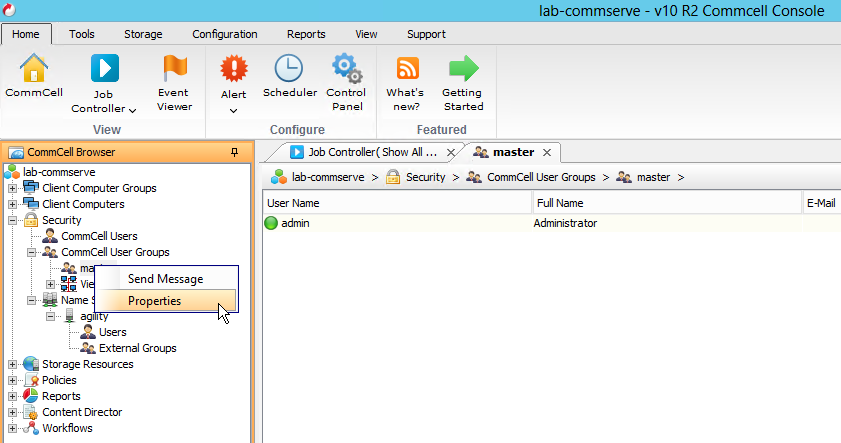Open the Job Controller ribbon icon
841x443 pixels.
[104, 71]
